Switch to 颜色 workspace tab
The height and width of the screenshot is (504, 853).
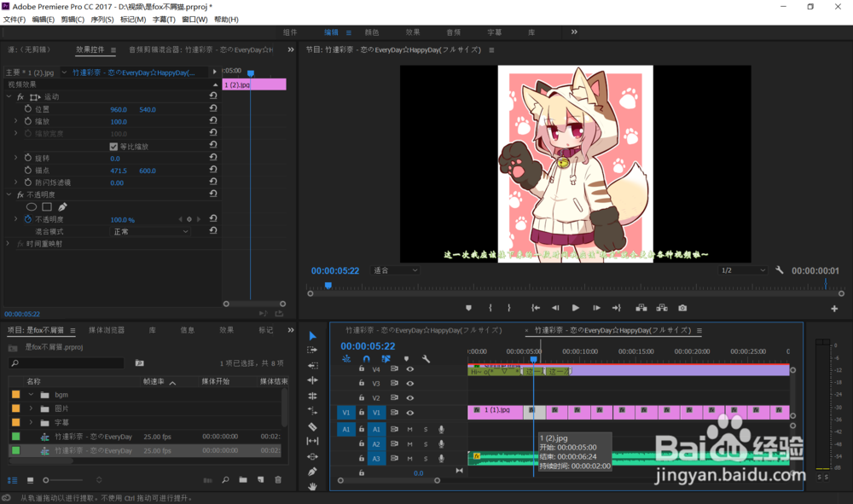pyautogui.click(x=372, y=32)
